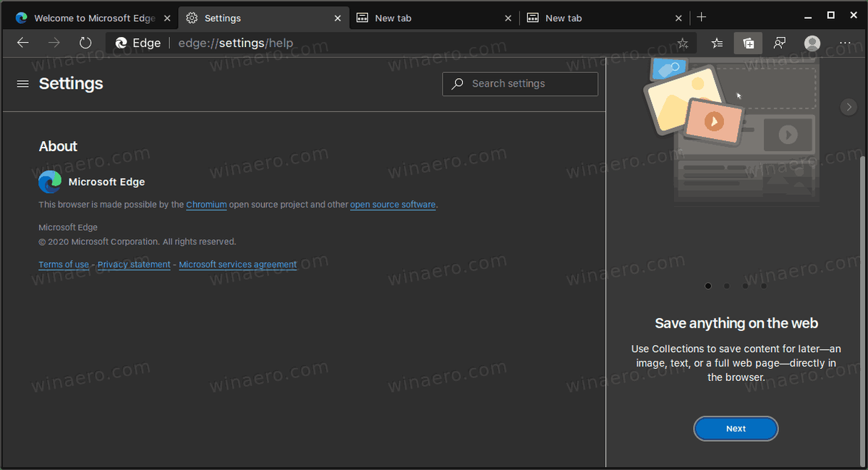The height and width of the screenshot is (470, 868).
Task: Switch to the last New tab
Action: 605,18
